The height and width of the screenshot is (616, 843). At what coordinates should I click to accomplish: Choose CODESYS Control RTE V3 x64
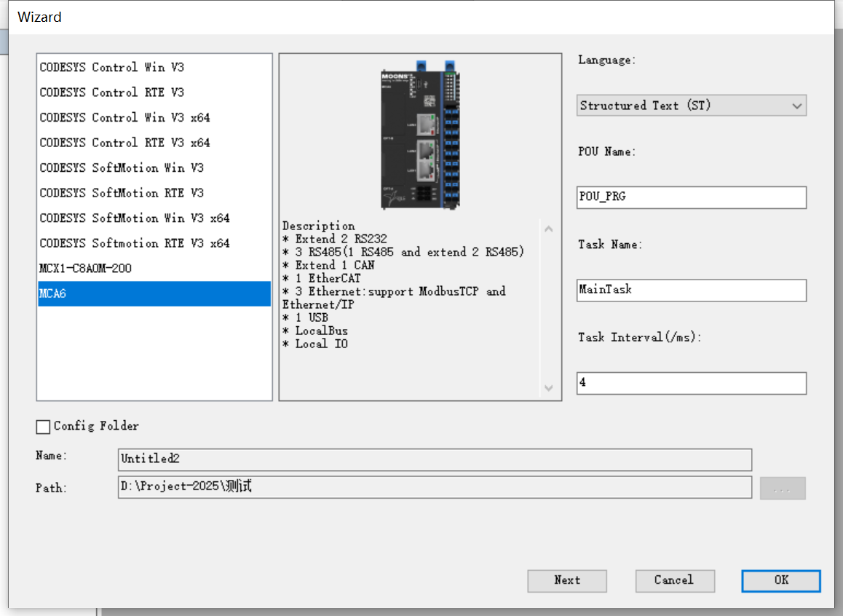pyautogui.click(x=154, y=143)
